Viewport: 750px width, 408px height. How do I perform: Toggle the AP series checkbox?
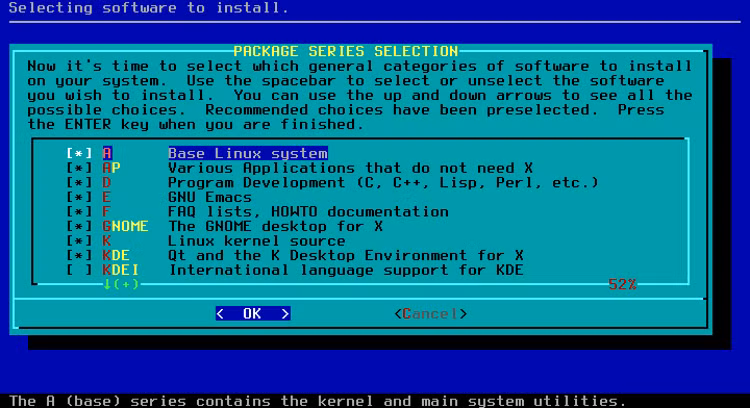pos(79,168)
